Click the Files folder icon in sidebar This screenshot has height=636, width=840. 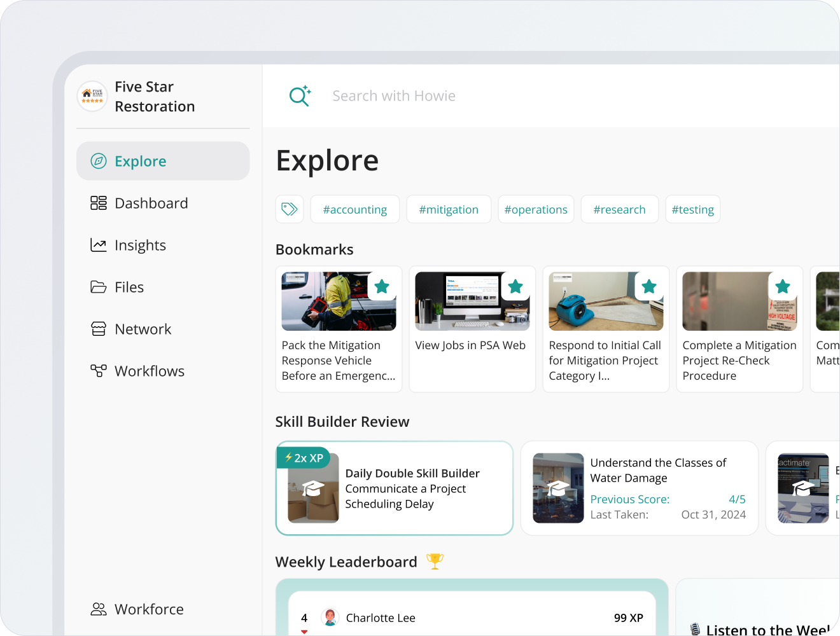click(99, 287)
